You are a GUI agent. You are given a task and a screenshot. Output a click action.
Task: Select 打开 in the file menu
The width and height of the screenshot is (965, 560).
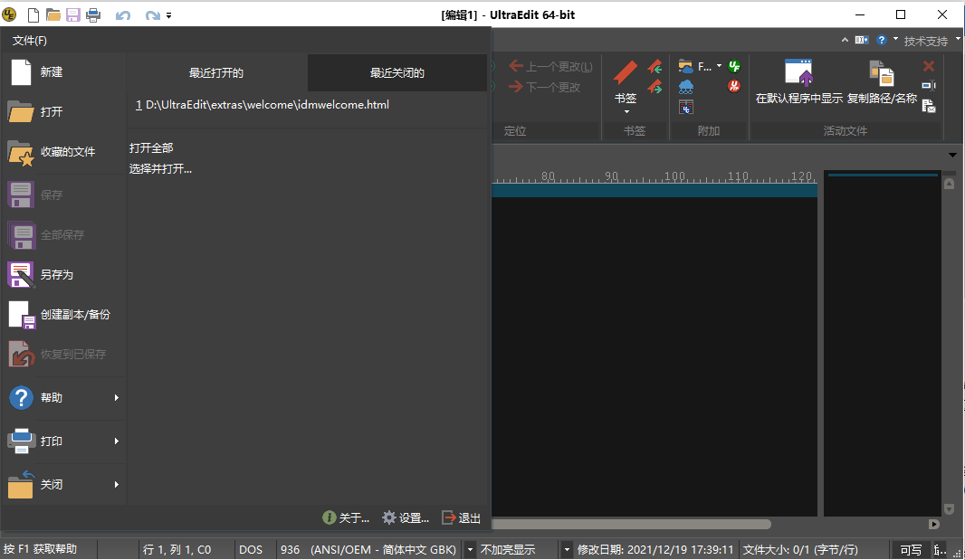coord(64,112)
